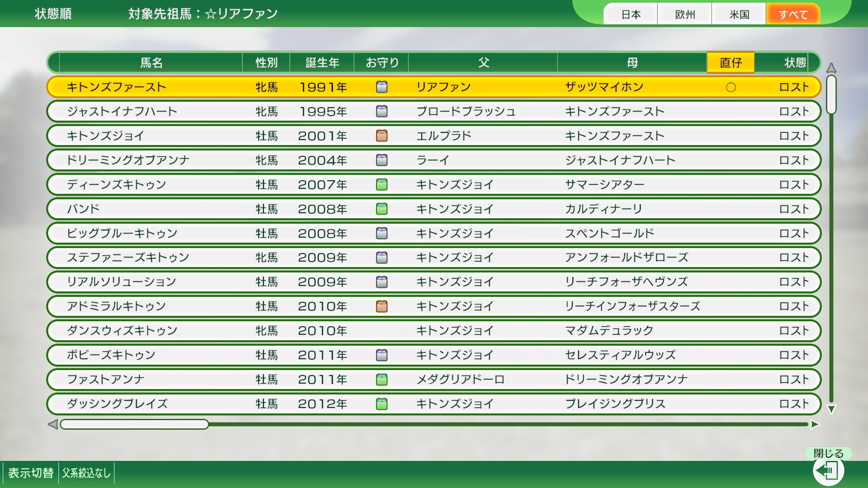Click the green charm icon for ダッシングブレイズ

coord(382,404)
